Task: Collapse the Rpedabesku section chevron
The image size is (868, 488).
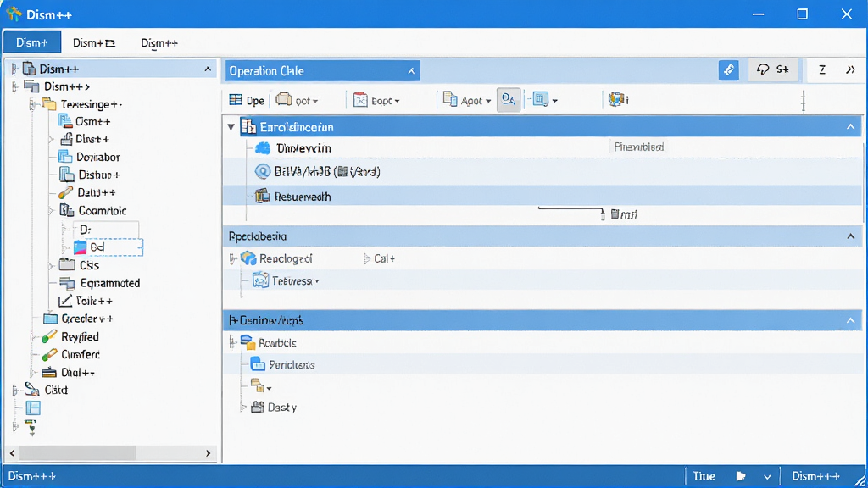Action: (850, 236)
